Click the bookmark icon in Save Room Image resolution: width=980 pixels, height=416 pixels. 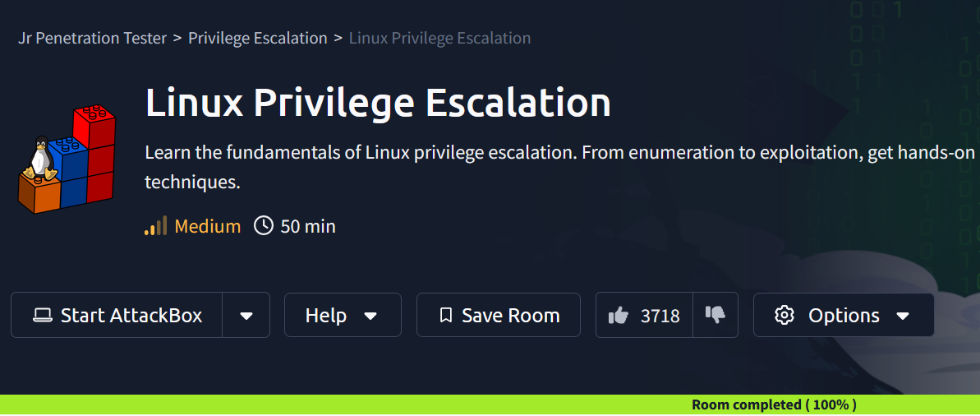[x=445, y=315]
